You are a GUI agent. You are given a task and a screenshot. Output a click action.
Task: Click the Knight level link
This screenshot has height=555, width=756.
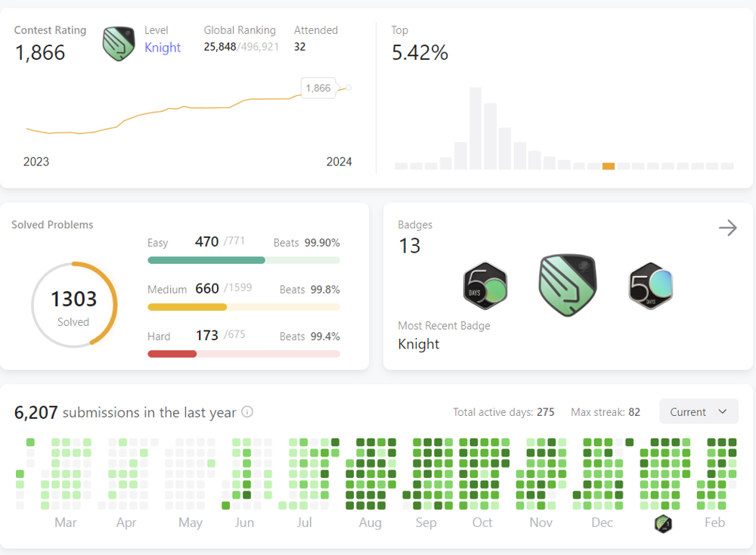coord(163,48)
